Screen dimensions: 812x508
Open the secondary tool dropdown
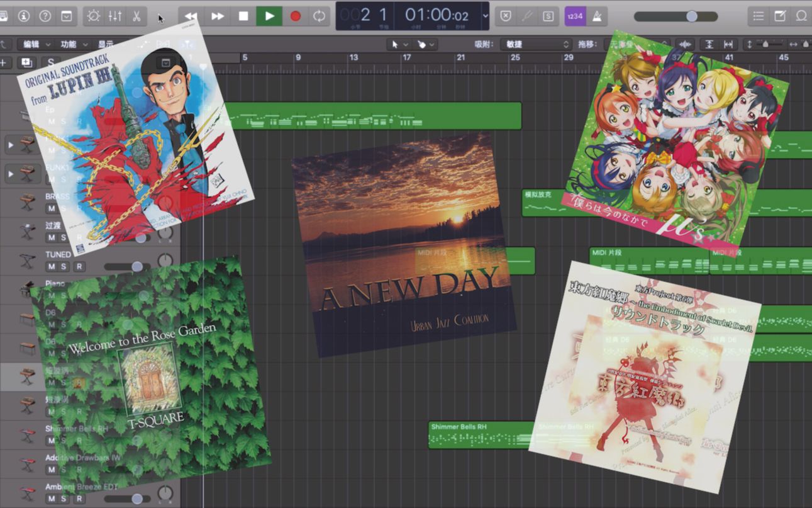pyautogui.click(x=426, y=44)
